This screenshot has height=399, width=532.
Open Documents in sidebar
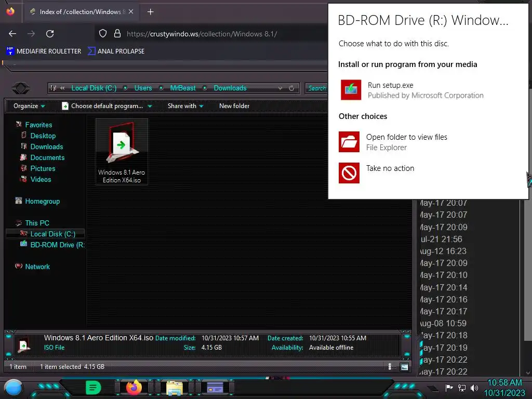pos(47,157)
